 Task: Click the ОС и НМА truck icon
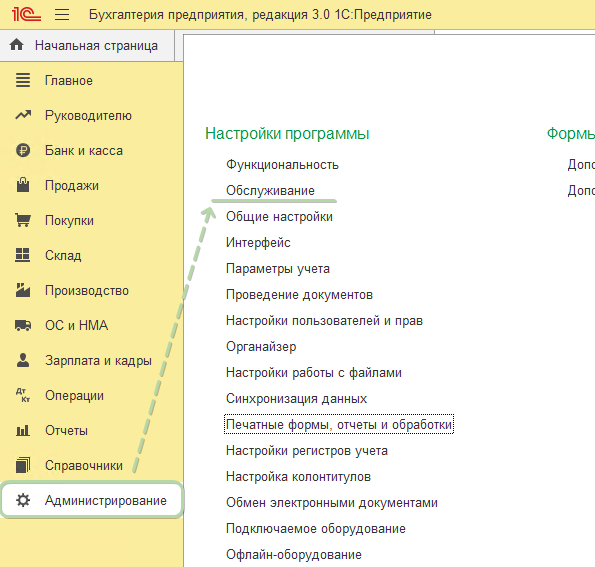[x=23, y=325]
